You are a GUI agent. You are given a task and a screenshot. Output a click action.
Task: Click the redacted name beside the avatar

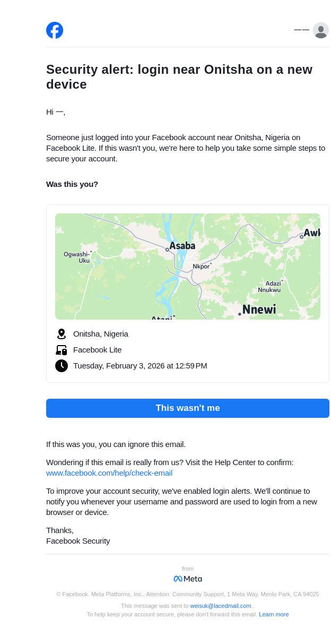[x=302, y=30]
